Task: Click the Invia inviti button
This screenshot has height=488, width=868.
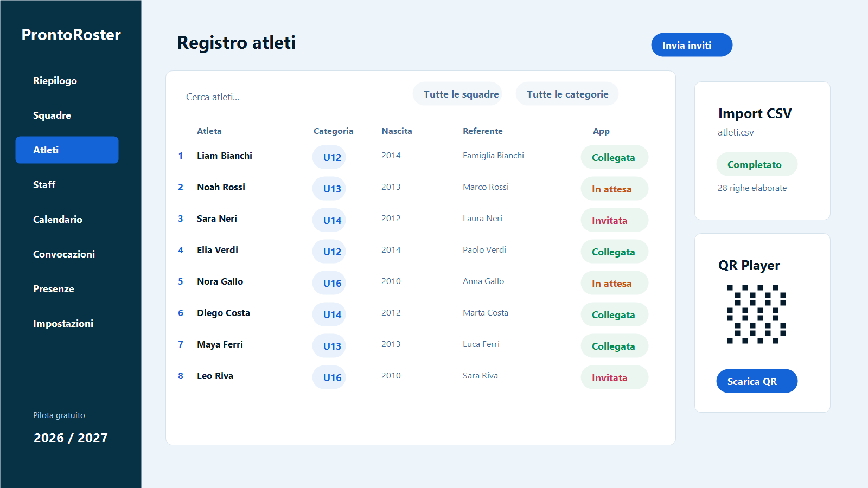Action: click(x=692, y=45)
